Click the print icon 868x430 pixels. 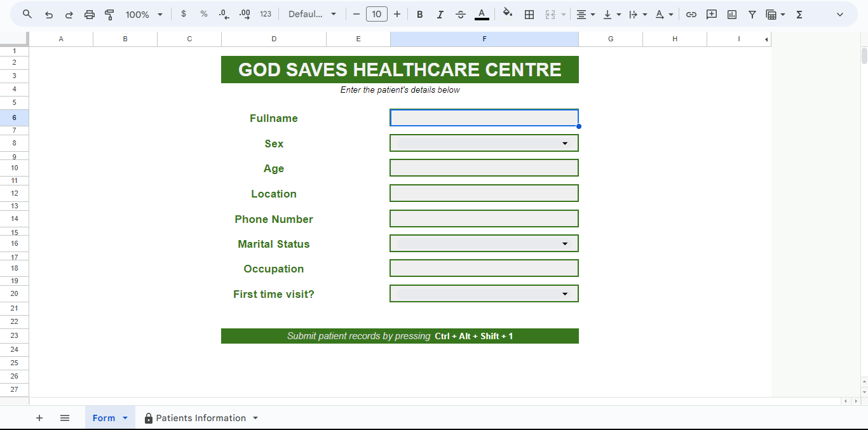pyautogui.click(x=90, y=14)
